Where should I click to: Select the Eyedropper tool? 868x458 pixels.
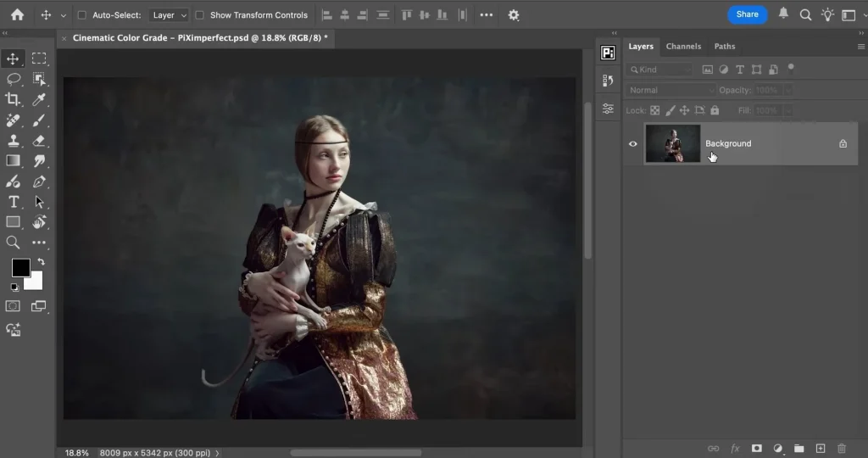coord(39,100)
